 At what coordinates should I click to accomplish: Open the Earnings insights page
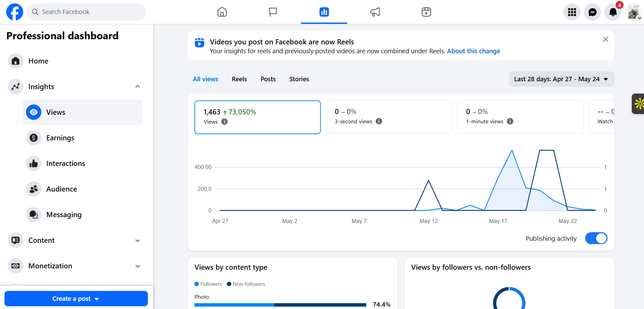tap(83, 138)
